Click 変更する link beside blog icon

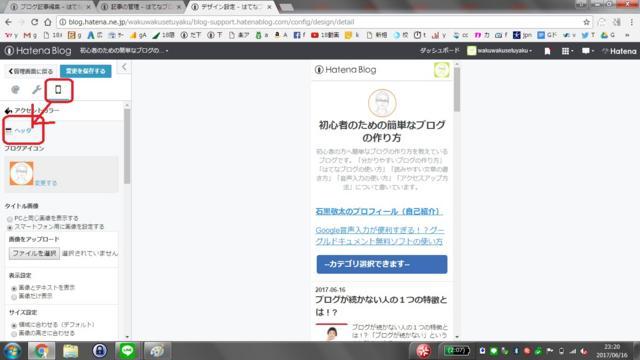(x=46, y=182)
